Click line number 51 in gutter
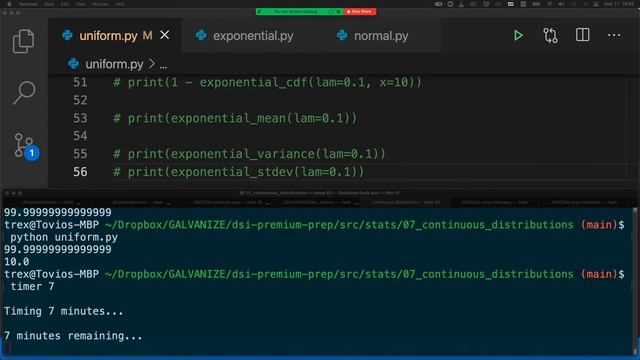The height and width of the screenshot is (360, 640). pyautogui.click(x=80, y=82)
